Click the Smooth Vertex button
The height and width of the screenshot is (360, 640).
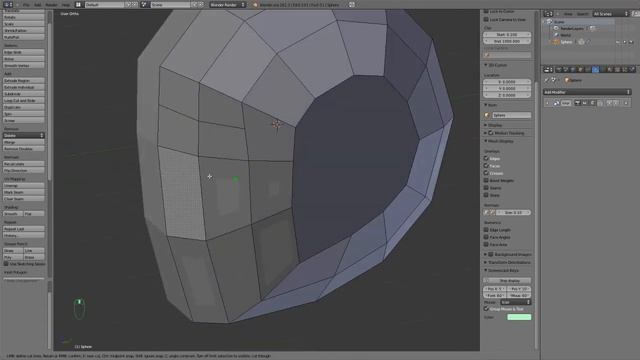click(x=24, y=65)
